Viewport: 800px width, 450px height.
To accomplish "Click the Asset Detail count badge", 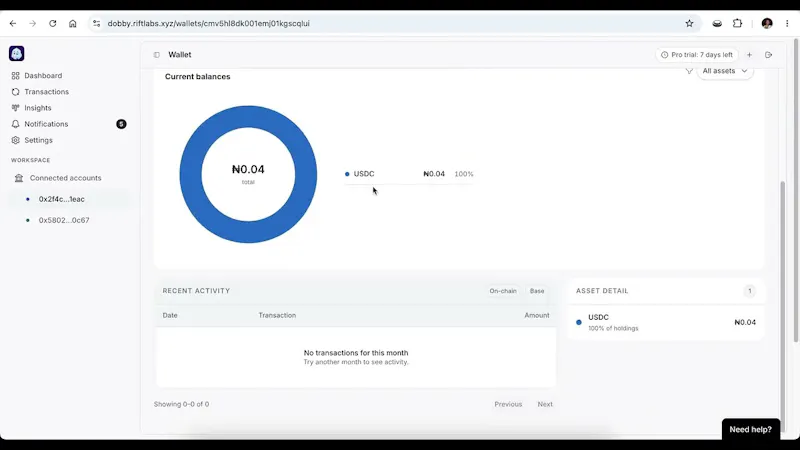I will [x=749, y=291].
